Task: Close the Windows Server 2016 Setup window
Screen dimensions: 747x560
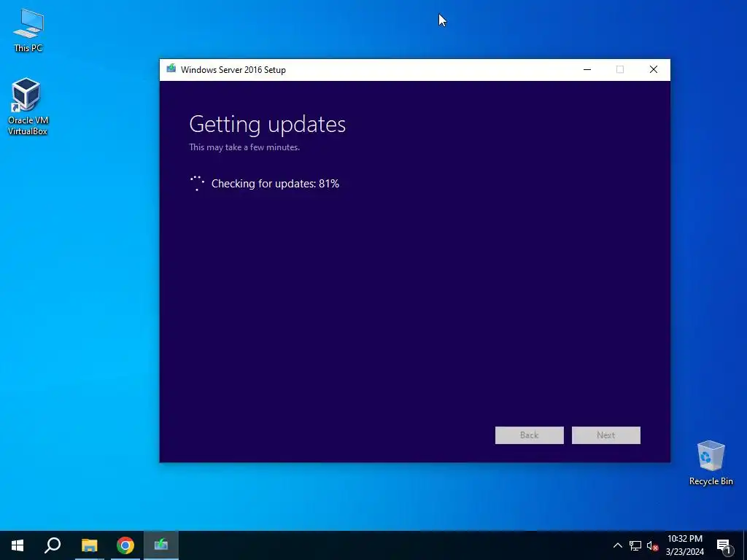Action: click(654, 69)
